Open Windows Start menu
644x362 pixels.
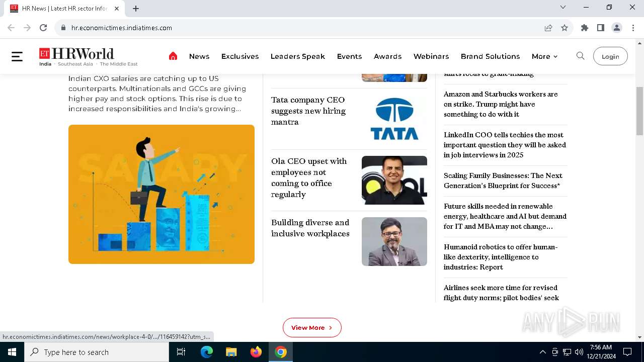[x=12, y=352]
